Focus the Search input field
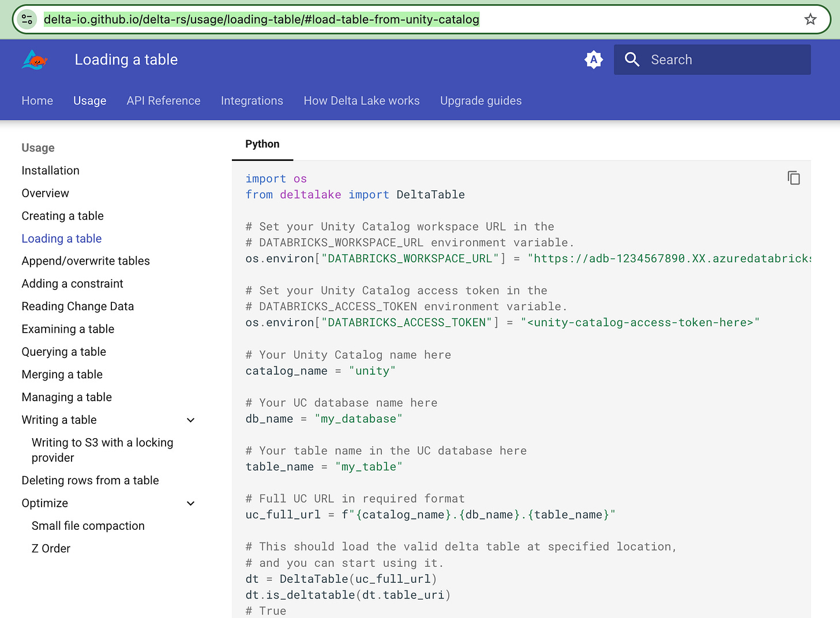 [x=712, y=59]
